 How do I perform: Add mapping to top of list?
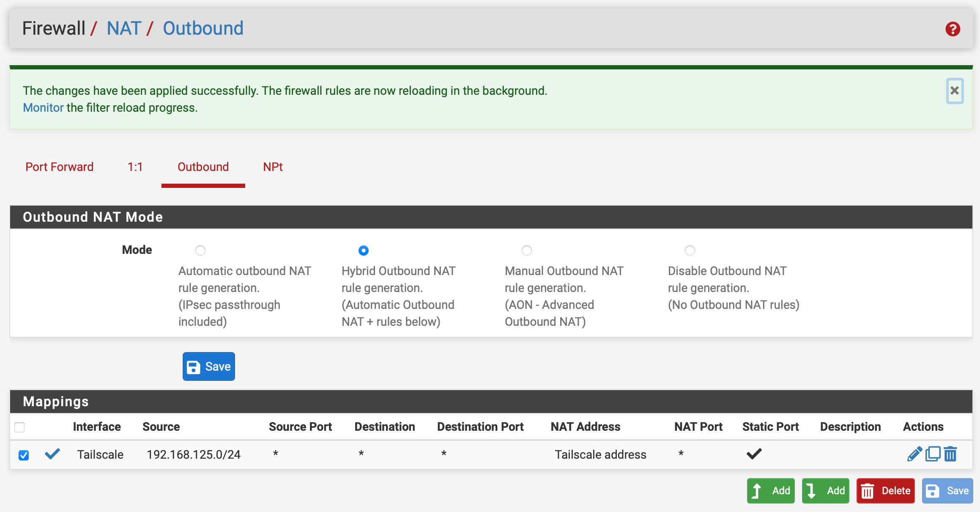[x=771, y=491]
